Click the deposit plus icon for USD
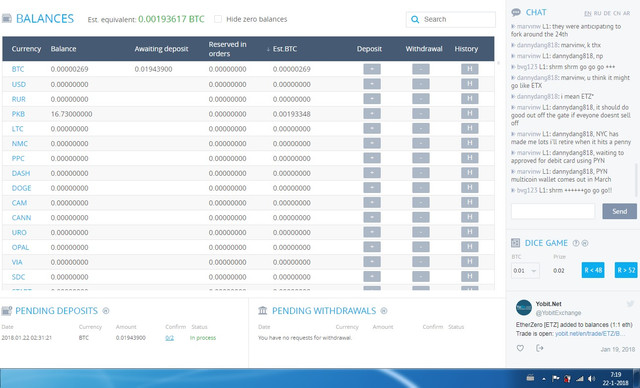 pyautogui.click(x=372, y=84)
